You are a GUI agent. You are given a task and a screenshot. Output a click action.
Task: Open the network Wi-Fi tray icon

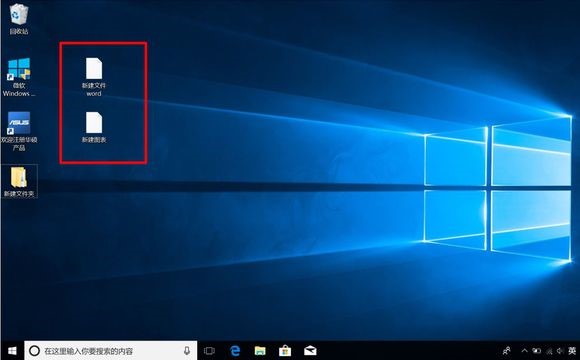click(549, 350)
